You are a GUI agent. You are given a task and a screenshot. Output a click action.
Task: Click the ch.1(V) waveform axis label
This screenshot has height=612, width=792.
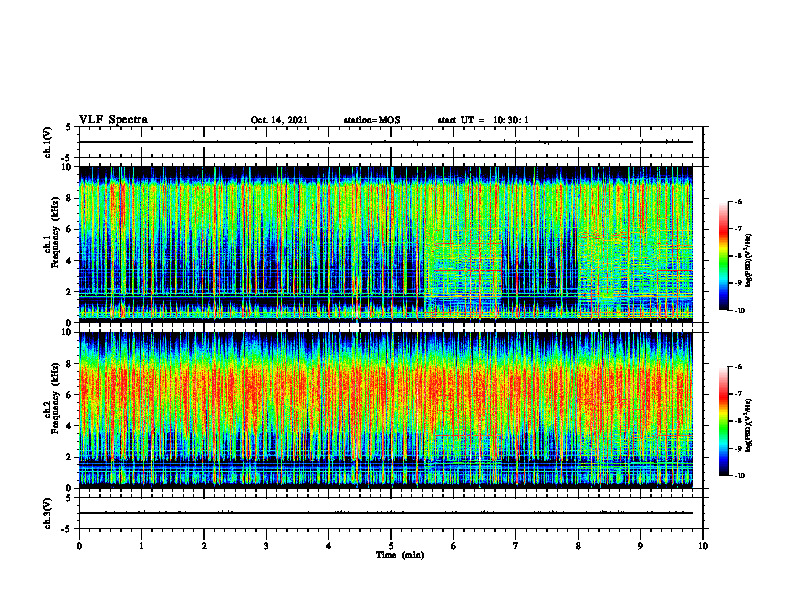pyautogui.click(x=48, y=142)
